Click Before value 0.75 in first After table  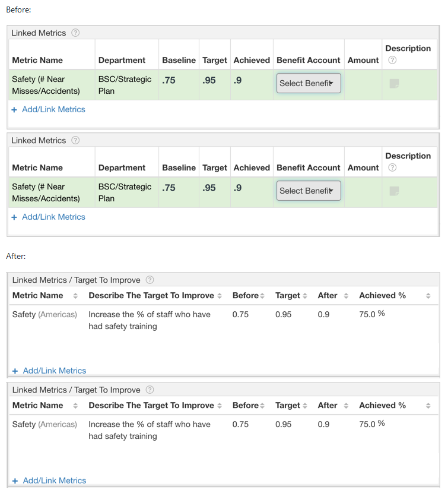[x=240, y=314]
